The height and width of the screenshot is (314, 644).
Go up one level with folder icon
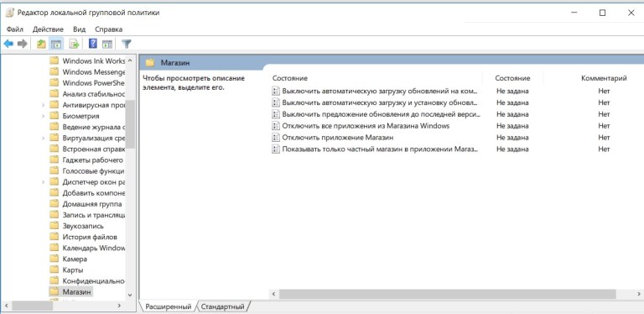pos(41,44)
